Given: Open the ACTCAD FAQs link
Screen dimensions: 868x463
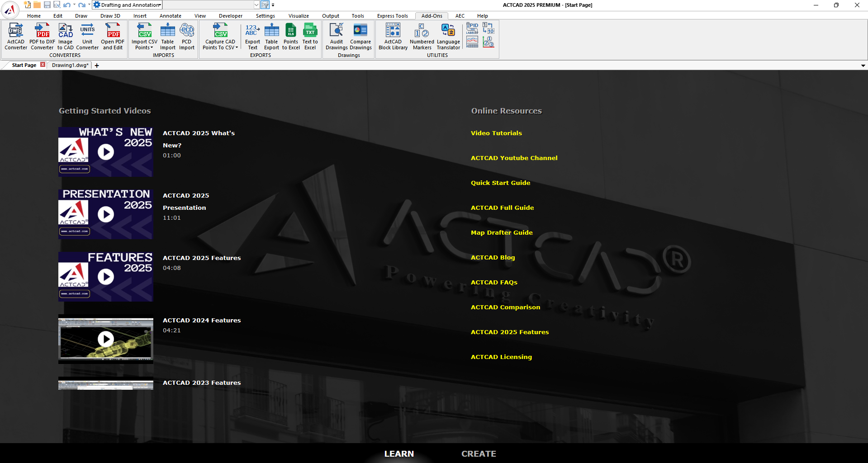Looking at the screenshot, I should (494, 282).
